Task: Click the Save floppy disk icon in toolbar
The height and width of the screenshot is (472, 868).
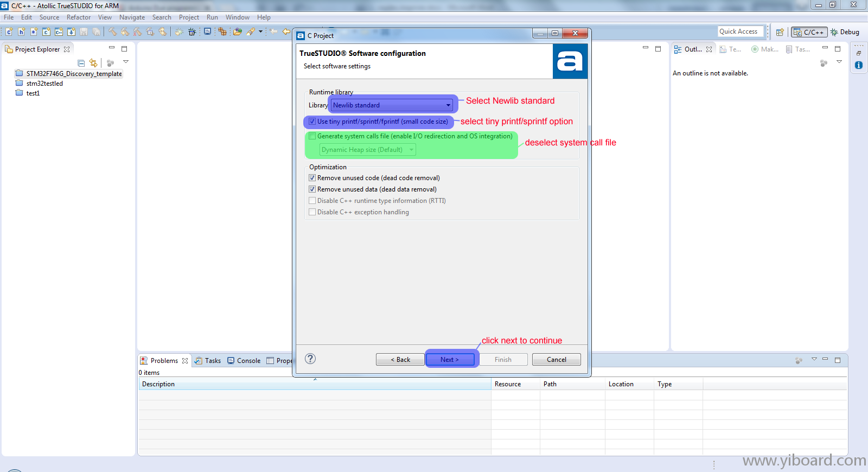Action: [84, 31]
